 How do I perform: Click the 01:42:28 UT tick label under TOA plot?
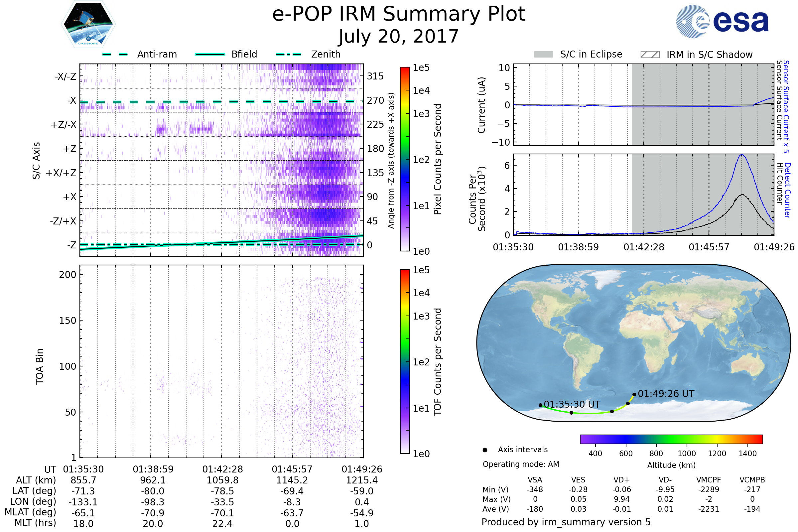(222, 469)
